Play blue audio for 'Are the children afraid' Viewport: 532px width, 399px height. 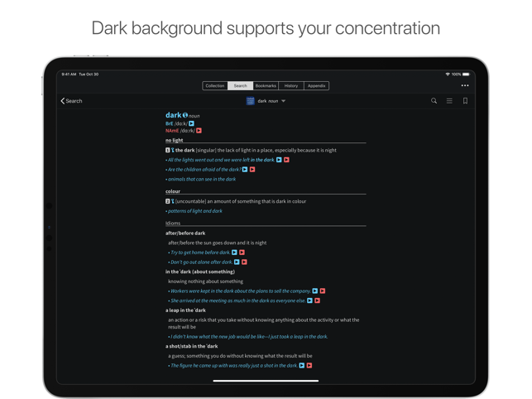click(245, 170)
